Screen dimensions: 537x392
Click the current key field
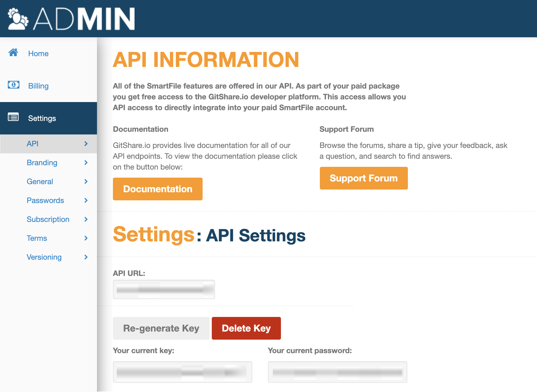(183, 372)
